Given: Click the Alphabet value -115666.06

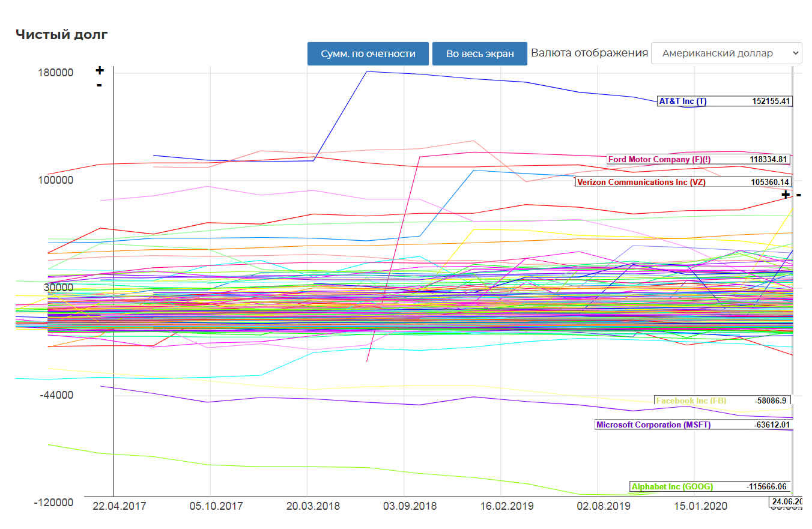Looking at the screenshot, I should (766, 487).
